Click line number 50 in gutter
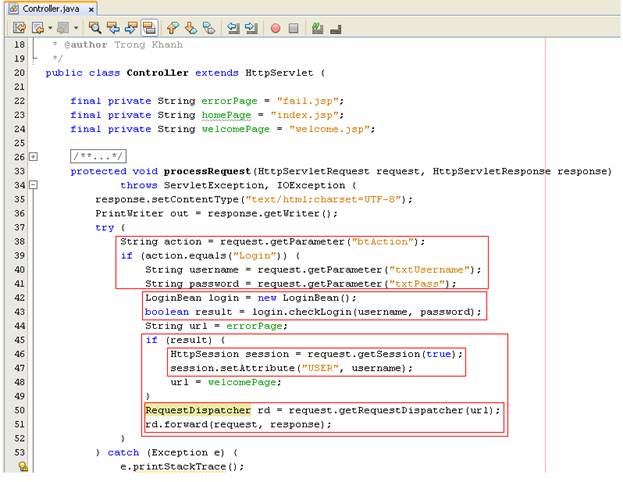 (19, 410)
